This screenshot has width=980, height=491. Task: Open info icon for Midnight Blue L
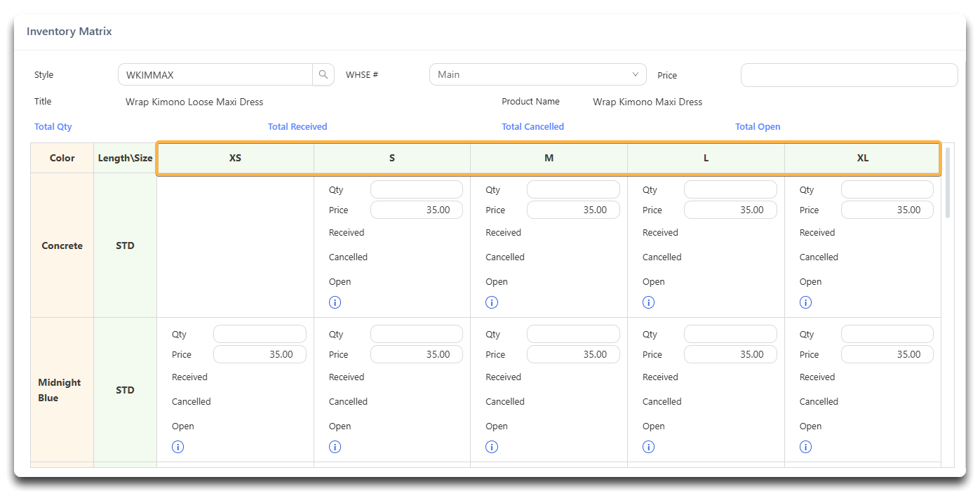649,447
